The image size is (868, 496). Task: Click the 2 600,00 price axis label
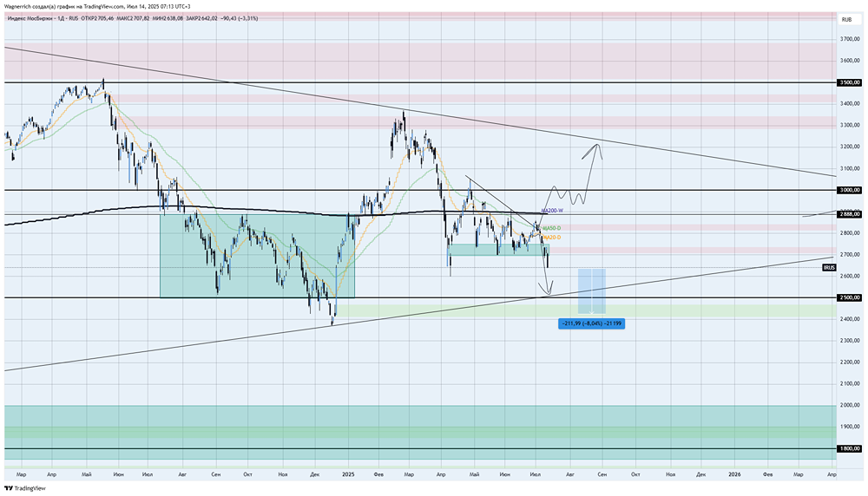click(x=850, y=276)
